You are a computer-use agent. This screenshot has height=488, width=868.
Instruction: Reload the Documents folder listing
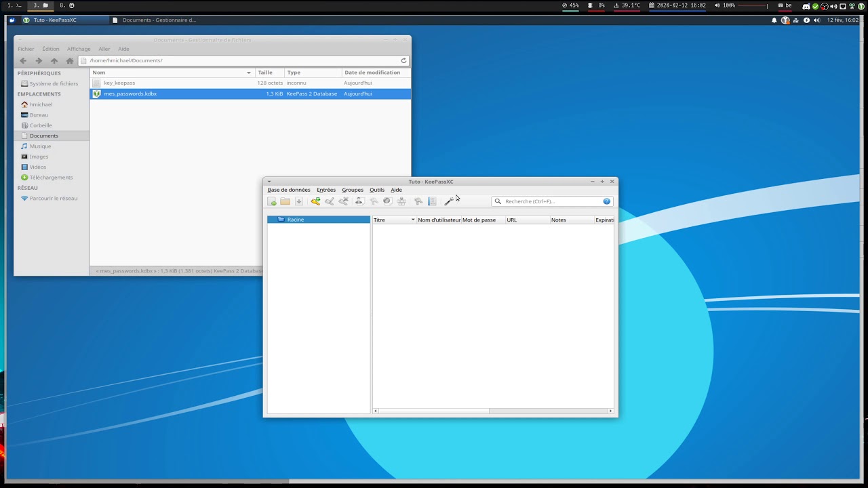[x=403, y=61]
